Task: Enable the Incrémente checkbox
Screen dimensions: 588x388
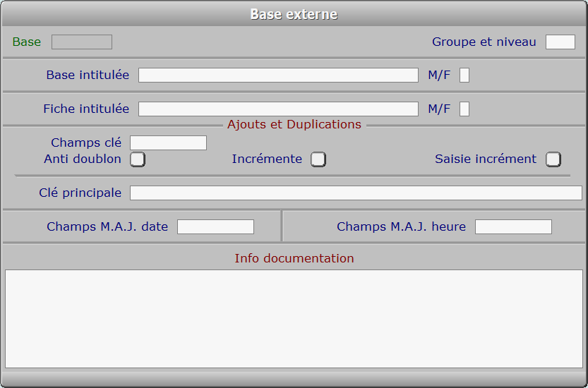Action: click(x=318, y=159)
